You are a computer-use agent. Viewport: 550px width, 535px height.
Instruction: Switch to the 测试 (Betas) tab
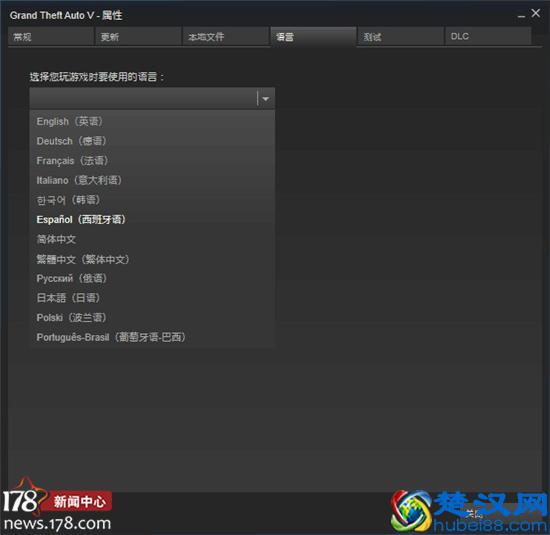click(x=401, y=36)
